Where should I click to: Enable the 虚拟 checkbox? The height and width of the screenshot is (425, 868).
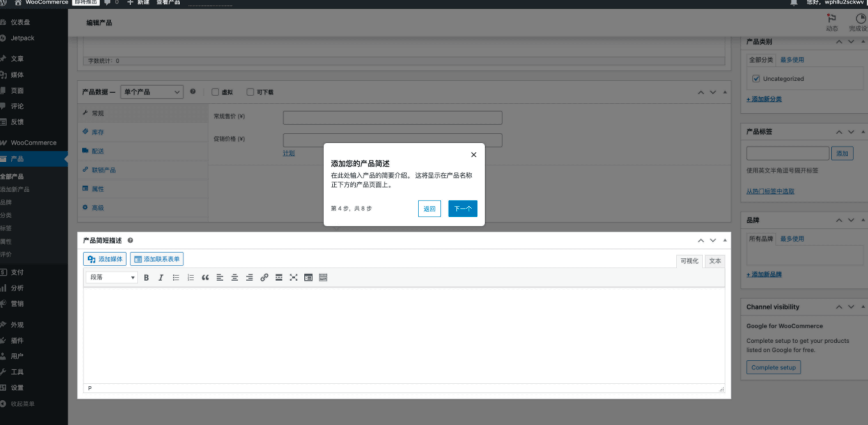pos(215,92)
